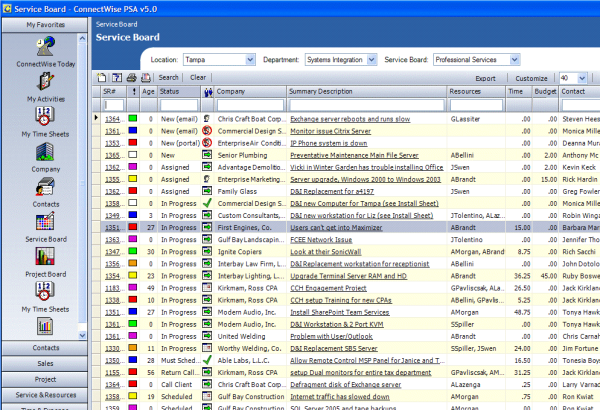Click the Summary Description filter field
Image resolution: width=600 pixels, height=410 pixels.
(x=367, y=105)
